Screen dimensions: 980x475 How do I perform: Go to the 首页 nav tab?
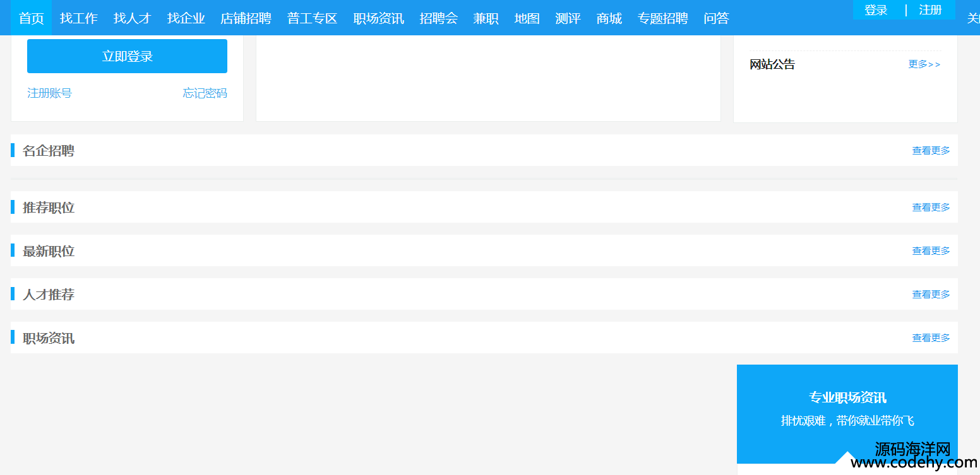click(x=32, y=18)
